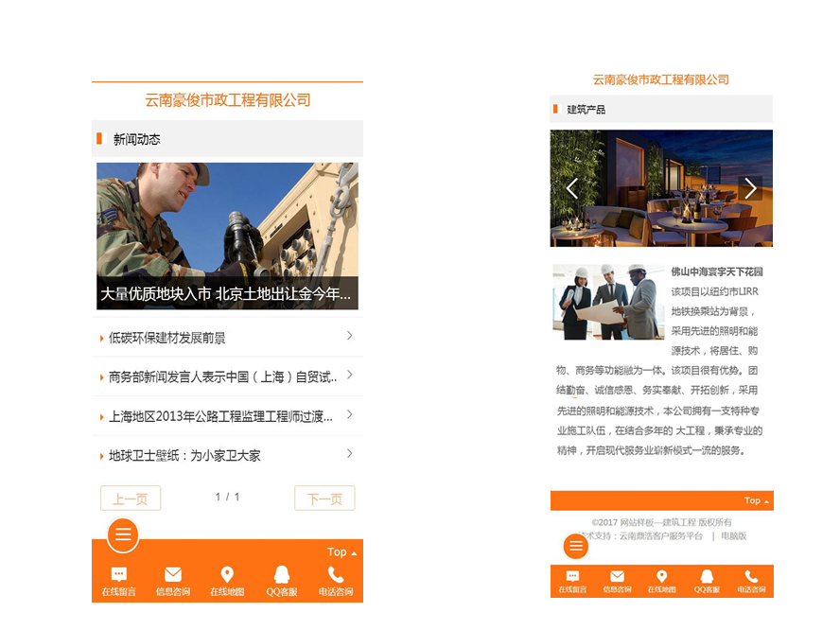Image resolution: width=840 pixels, height=630 pixels.
Task: Open the hamburger menu on 新闻动态 page
Action: tap(123, 535)
